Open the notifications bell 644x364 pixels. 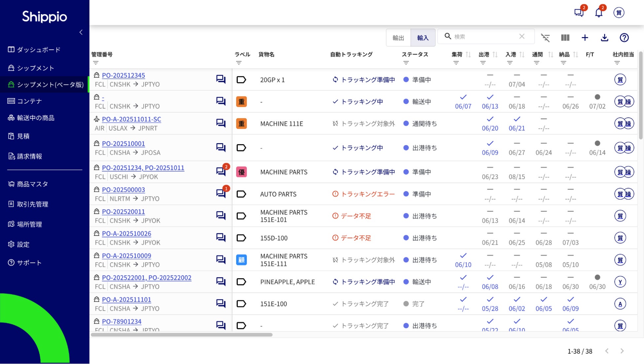tap(599, 13)
